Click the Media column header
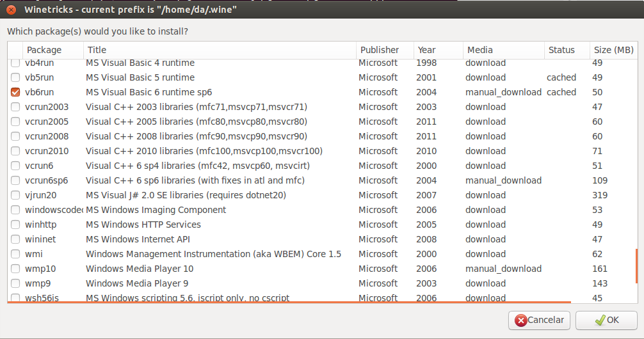Screen dimensions: 644x339 [x=504, y=50]
